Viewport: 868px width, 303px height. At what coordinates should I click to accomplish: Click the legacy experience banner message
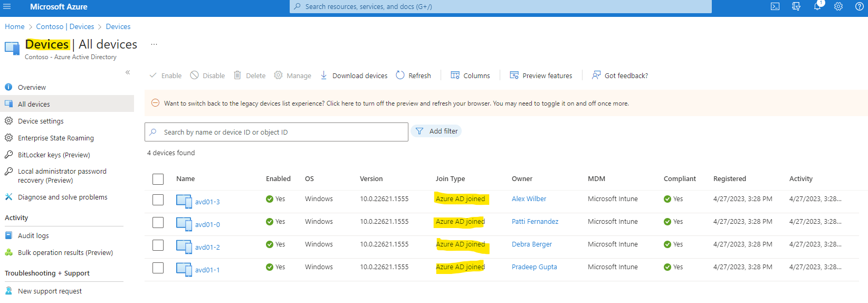tap(396, 103)
